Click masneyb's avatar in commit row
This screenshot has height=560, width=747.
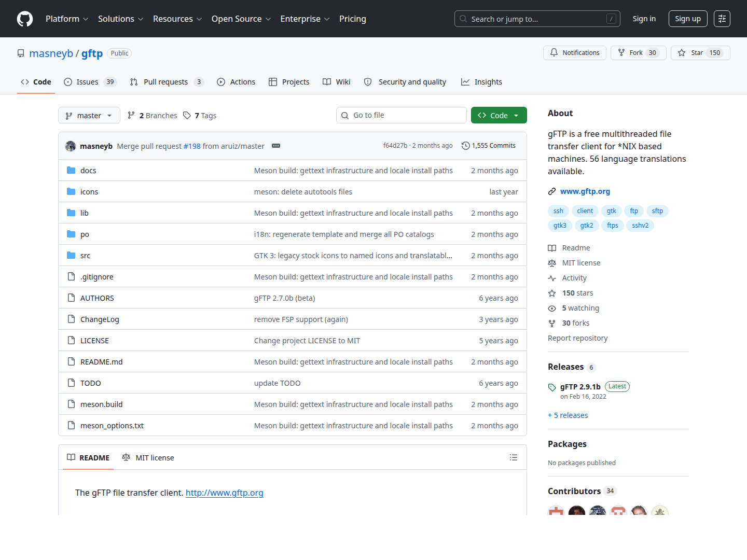(x=71, y=146)
